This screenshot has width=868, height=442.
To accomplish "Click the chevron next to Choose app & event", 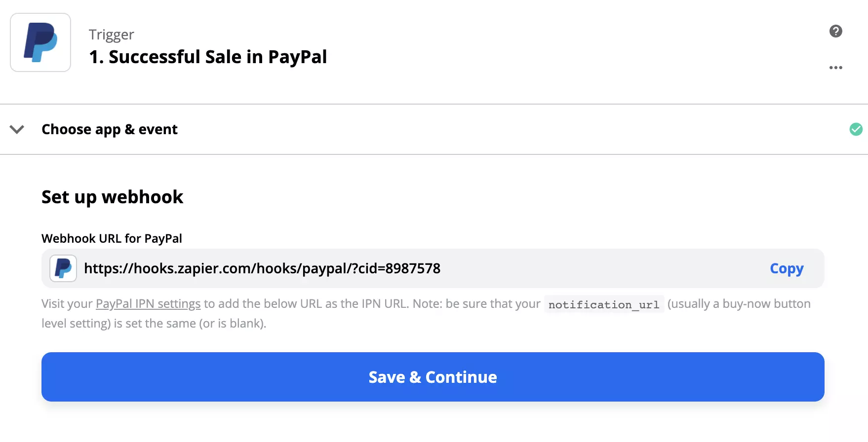I will pyautogui.click(x=17, y=129).
